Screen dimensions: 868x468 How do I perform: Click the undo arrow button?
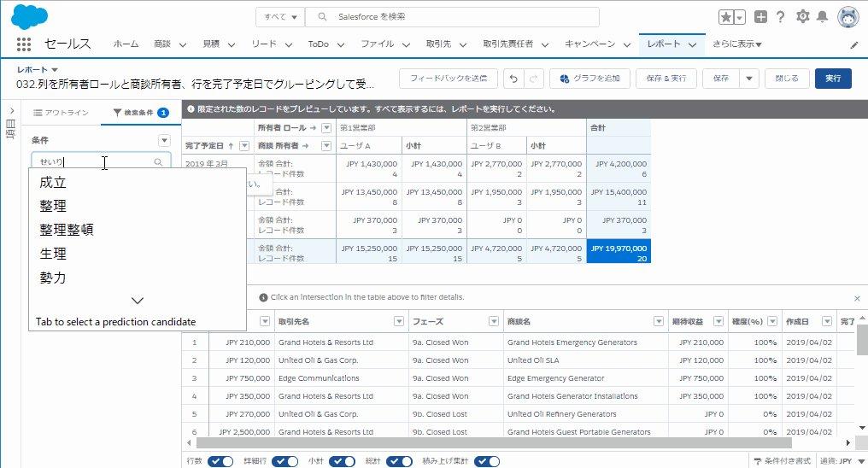[x=513, y=79]
